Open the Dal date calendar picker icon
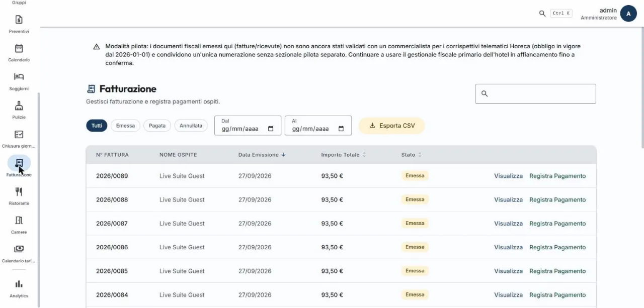This screenshot has height=308, width=644. [271, 129]
